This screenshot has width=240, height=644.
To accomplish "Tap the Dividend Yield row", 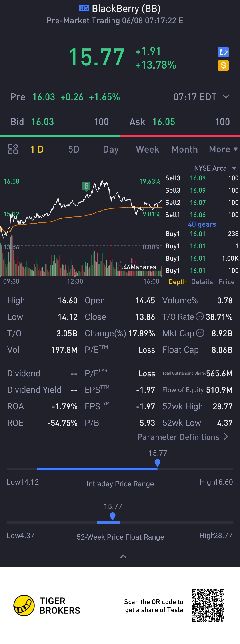I will (42, 390).
